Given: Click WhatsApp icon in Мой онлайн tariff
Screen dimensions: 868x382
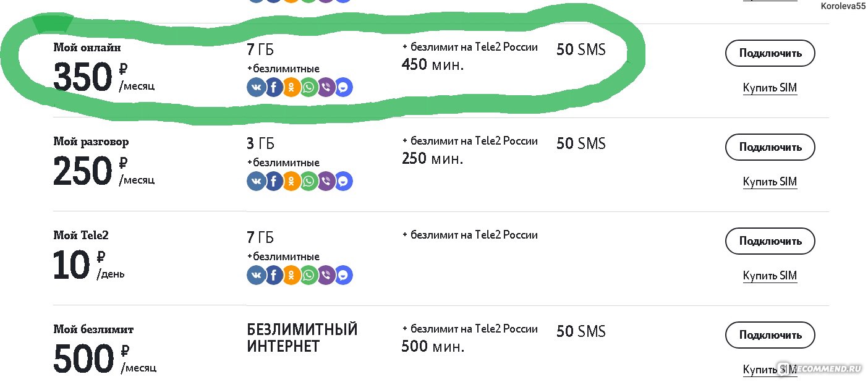Looking at the screenshot, I should pyautogui.click(x=309, y=87).
